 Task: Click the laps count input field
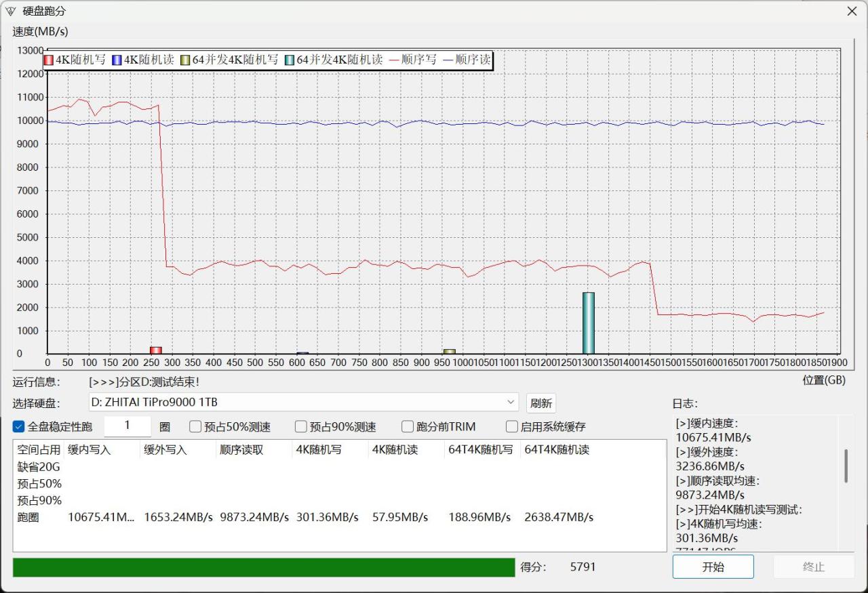coord(127,426)
